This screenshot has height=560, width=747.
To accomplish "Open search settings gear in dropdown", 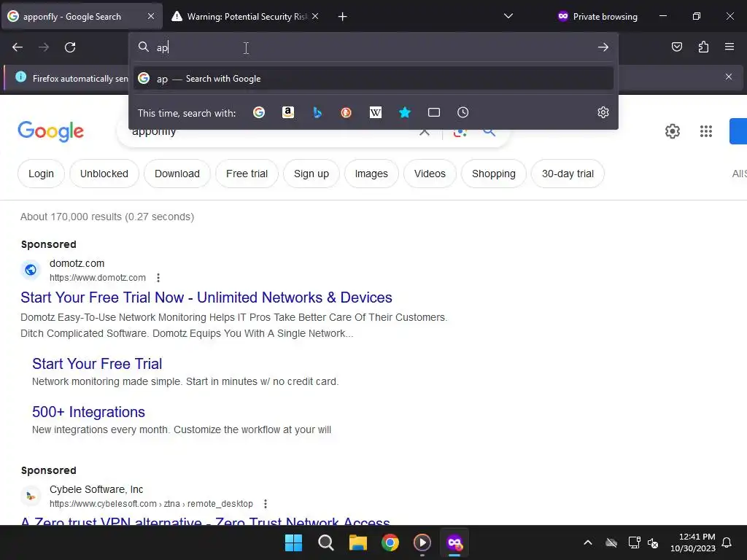I will 603,112.
